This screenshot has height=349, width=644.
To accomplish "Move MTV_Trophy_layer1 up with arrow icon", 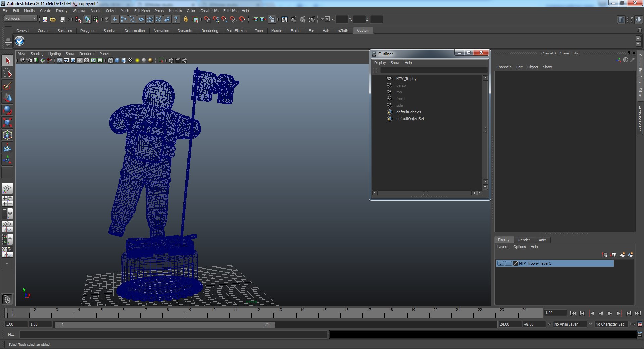I will pos(605,255).
